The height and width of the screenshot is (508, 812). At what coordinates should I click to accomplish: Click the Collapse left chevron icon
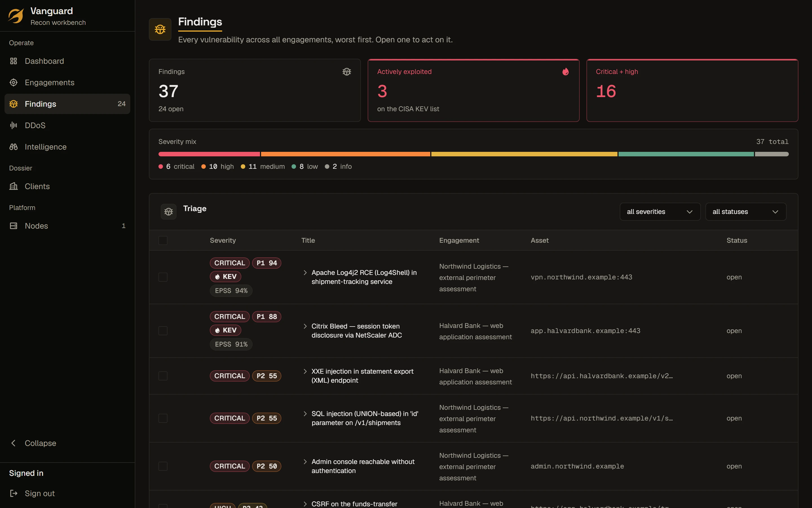point(14,443)
